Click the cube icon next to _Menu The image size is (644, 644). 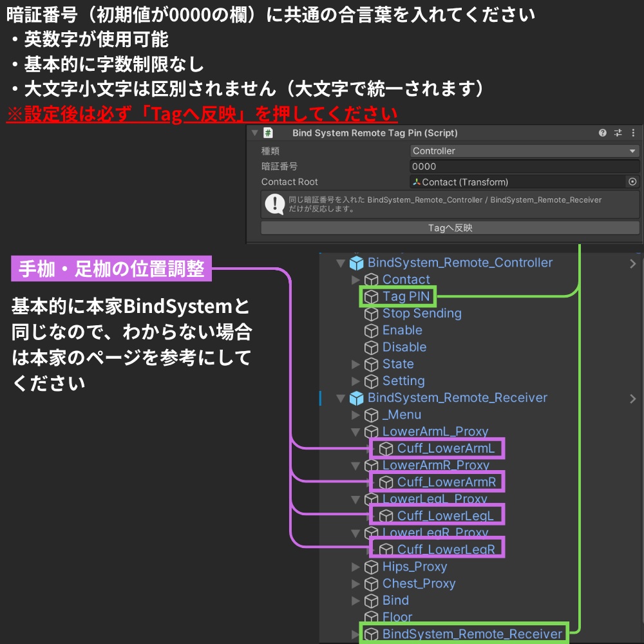click(x=372, y=415)
